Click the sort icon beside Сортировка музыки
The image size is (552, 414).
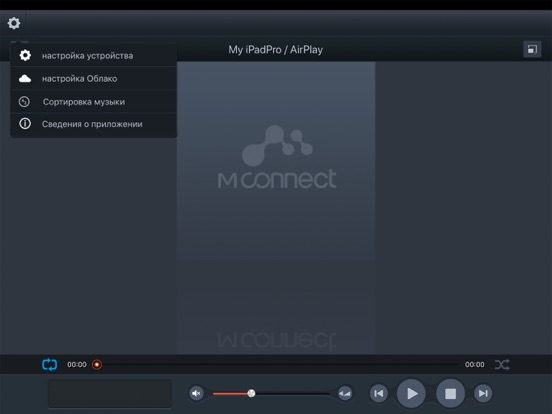[x=24, y=102]
